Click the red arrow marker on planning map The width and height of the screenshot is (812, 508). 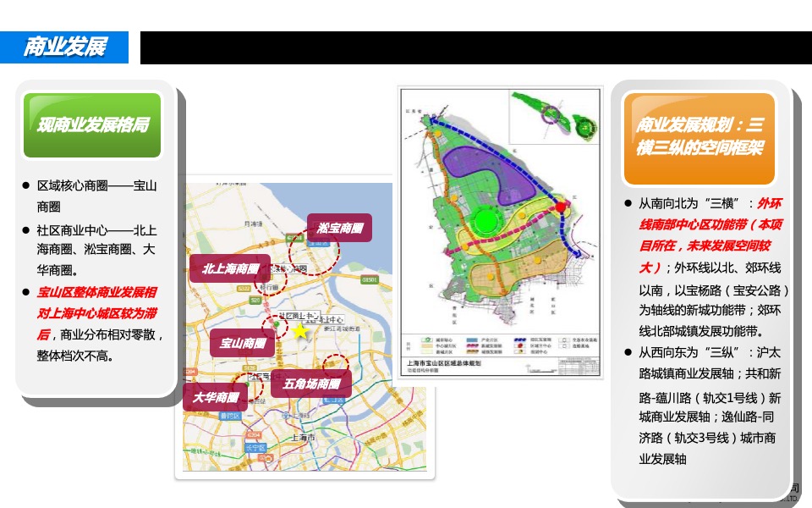coord(561,206)
